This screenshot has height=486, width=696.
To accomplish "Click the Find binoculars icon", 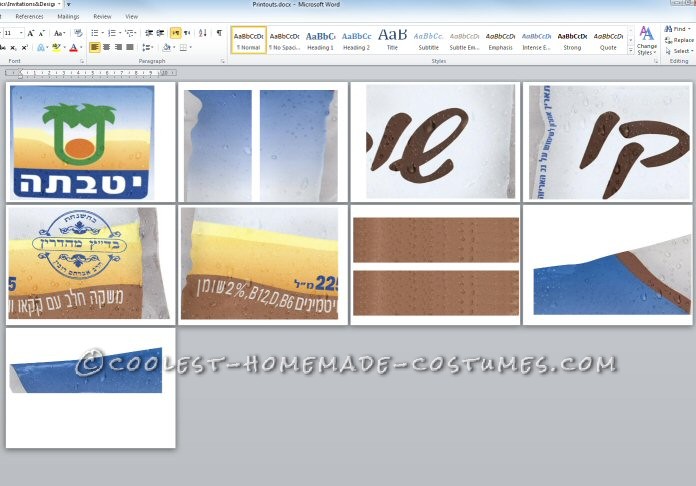I will tap(668, 29).
